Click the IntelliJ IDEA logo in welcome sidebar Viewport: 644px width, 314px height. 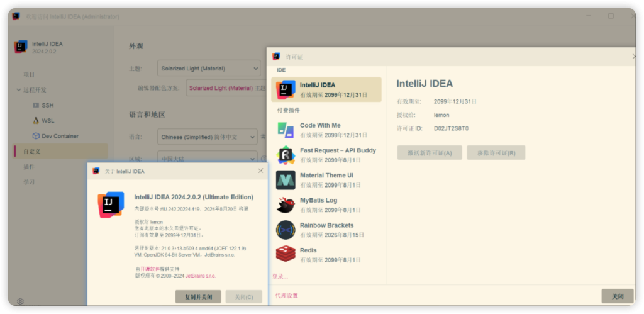pos(21,47)
